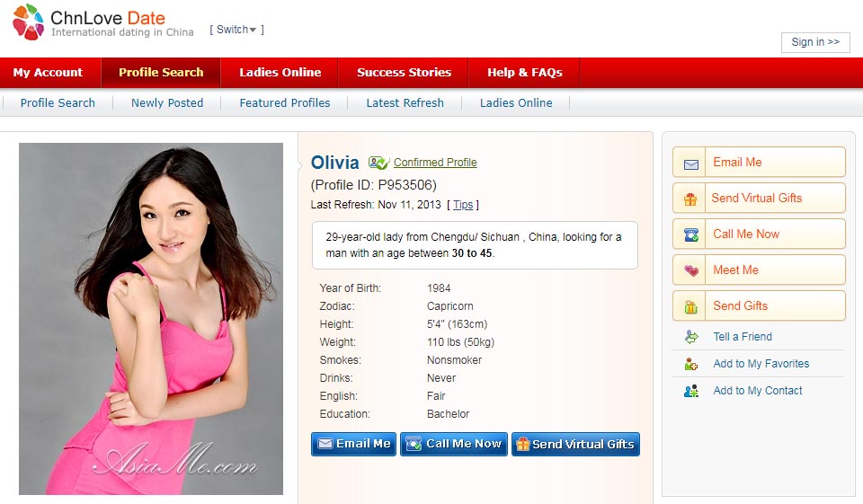The image size is (863, 504).
Task: Click the Add to My Contact icon
Action: pos(690,391)
